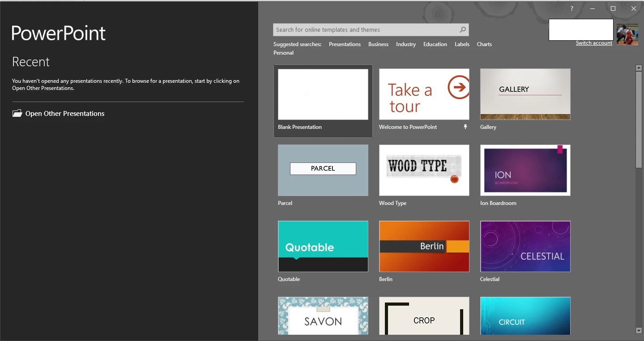
Task: Choose the Circuit theme thumbnail
Action: coord(525,315)
